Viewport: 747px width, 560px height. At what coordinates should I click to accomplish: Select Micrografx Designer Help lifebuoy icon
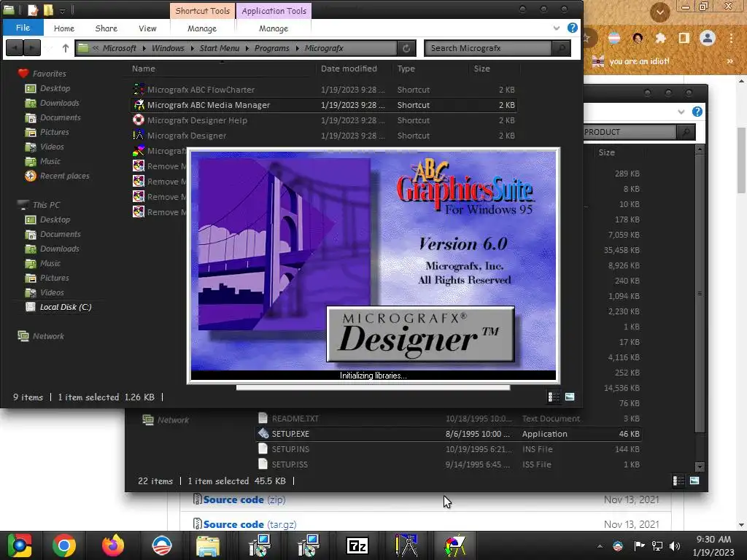point(139,120)
